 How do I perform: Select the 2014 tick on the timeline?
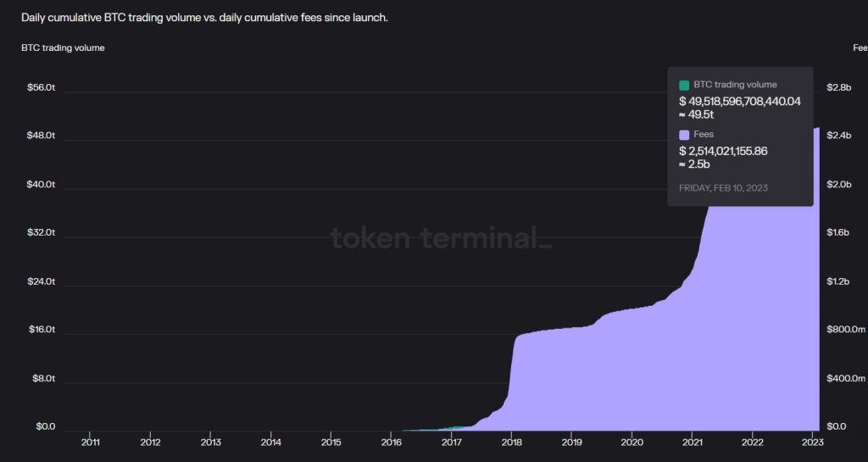pyautogui.click(x=270, y=442)
